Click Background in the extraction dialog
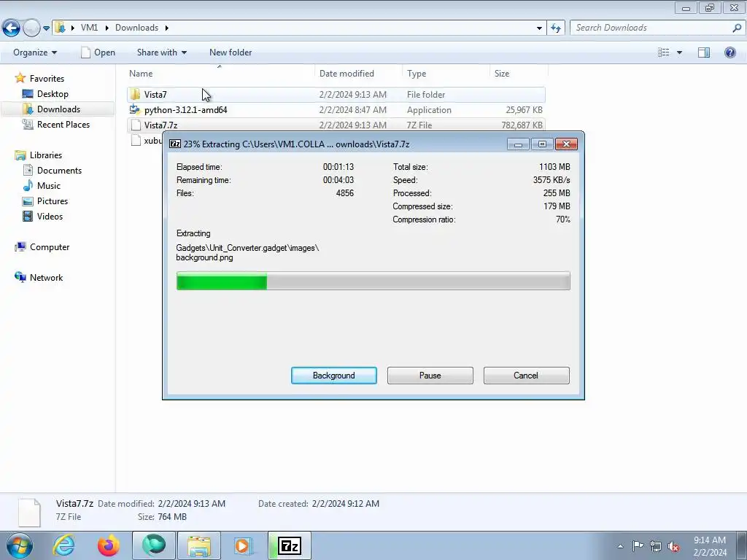 tap(334, 376)
